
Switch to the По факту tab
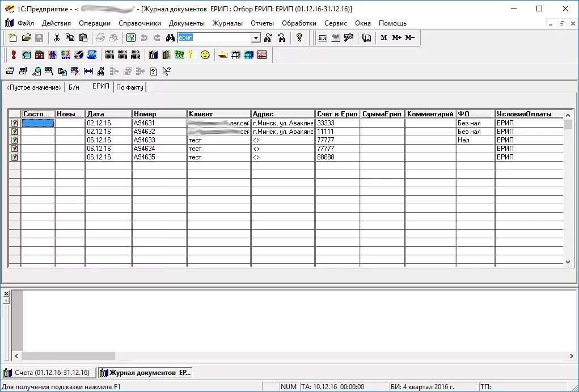(130, 87)
